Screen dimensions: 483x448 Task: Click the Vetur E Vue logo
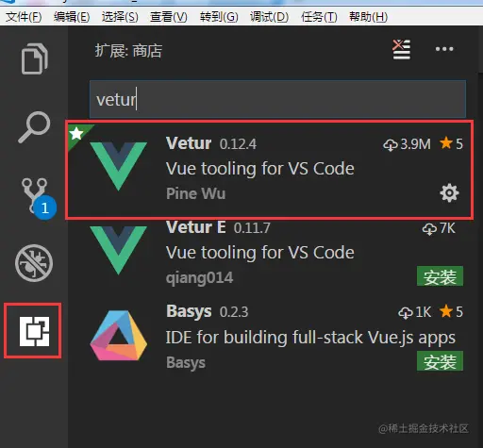(119, 250)
